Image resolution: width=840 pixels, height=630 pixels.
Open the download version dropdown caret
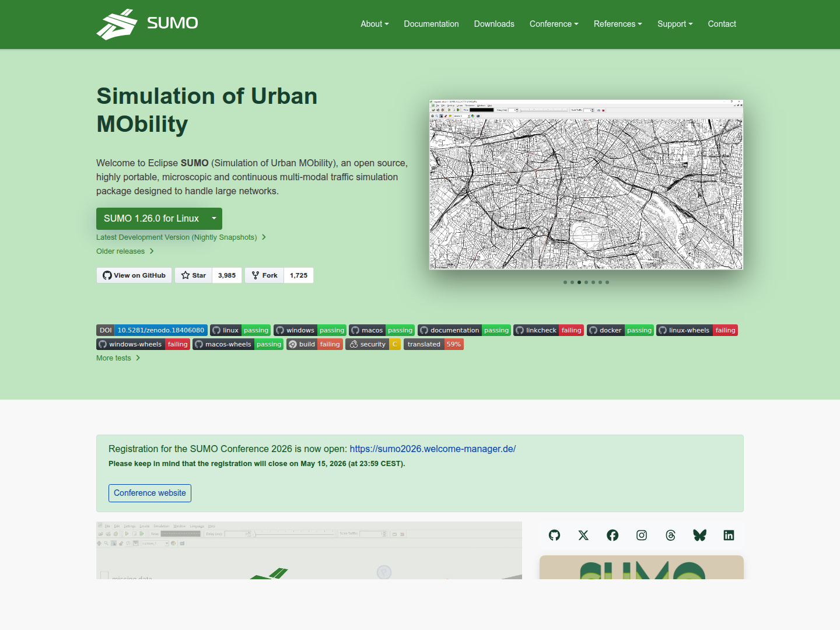click(x=214, y=218)
